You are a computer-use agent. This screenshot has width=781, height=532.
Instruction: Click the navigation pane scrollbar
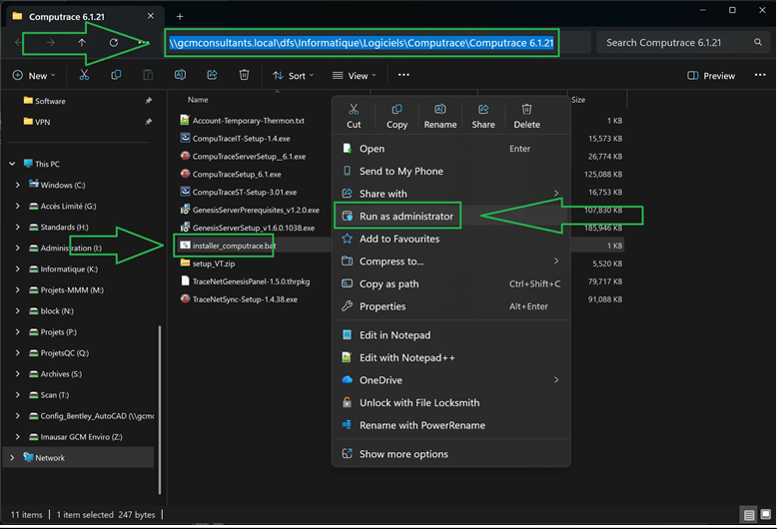pyautogui.click(x=160, y=409)
